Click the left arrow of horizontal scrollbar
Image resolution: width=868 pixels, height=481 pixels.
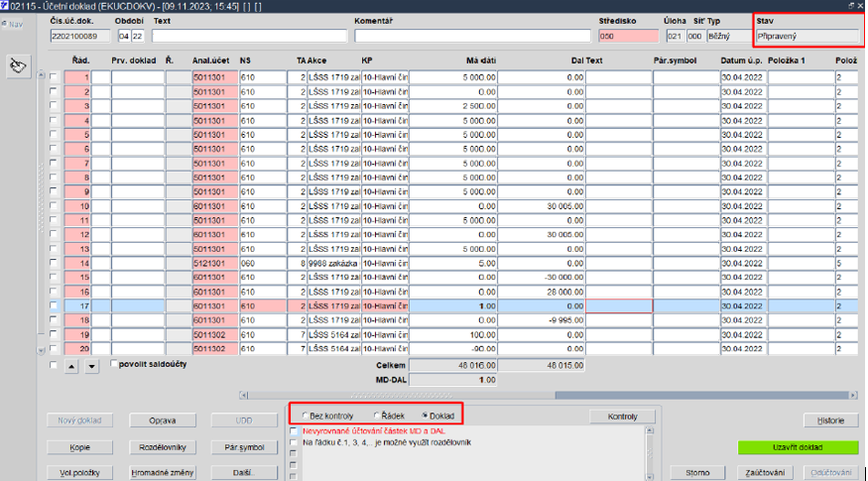(244, 395)
